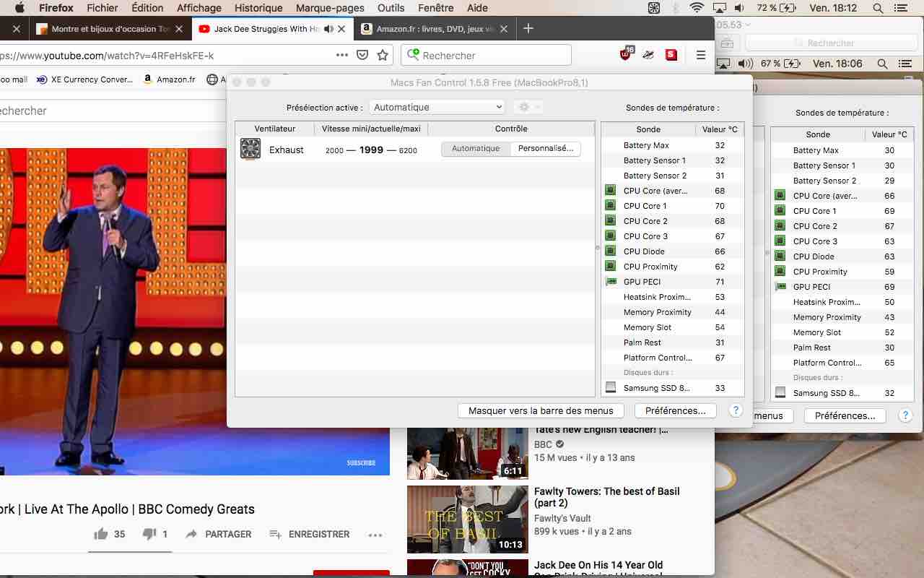The image size is (924, 578).
Task: Click the help button in background window
Action: (905, 415)
